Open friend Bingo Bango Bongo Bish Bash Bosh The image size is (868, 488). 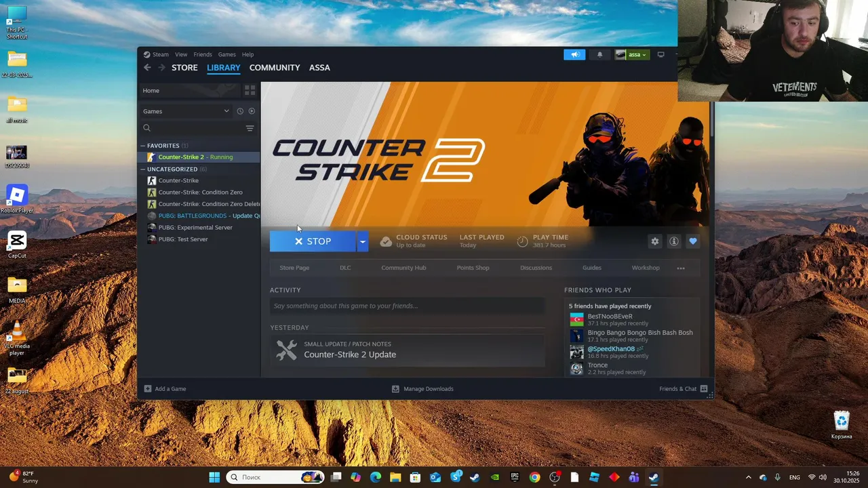(631, 335)
